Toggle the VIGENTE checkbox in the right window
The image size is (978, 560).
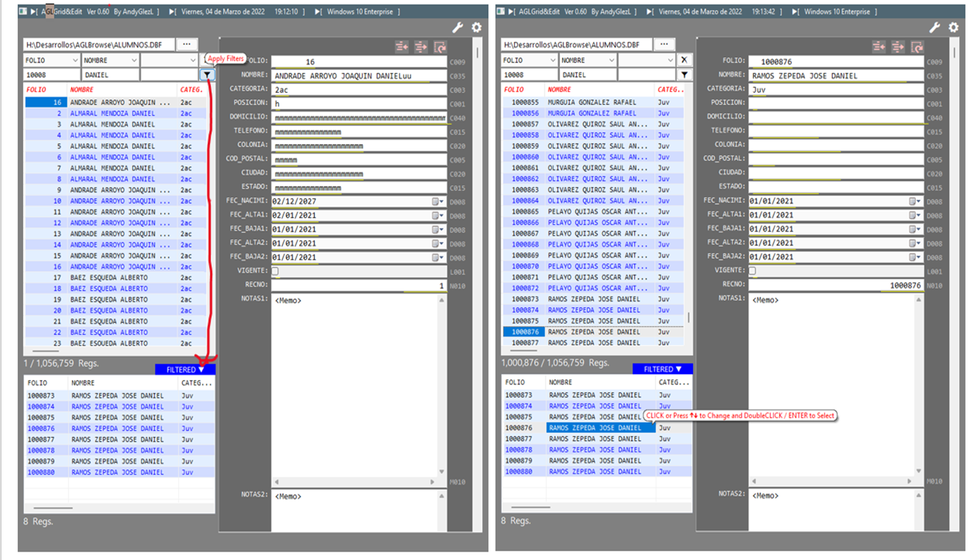[753, 270]
